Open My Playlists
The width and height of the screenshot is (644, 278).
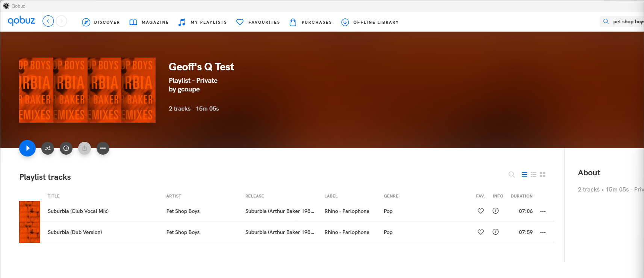[203, 22]
